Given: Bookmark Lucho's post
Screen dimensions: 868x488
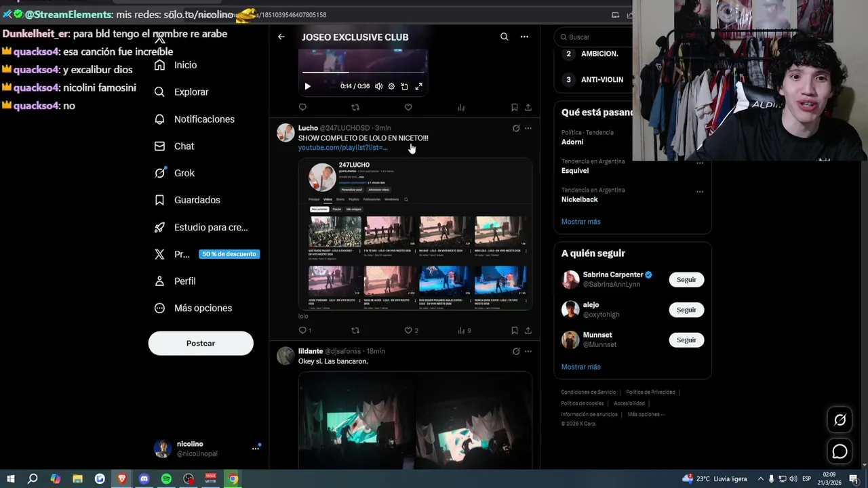Looking at the screenshot, I should click(x=514, y=330).
